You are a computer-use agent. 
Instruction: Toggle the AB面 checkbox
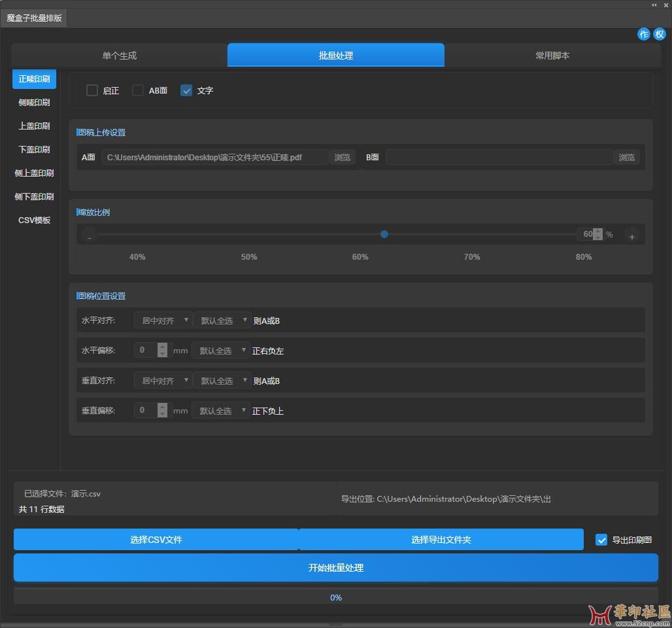tap(137, 90)
